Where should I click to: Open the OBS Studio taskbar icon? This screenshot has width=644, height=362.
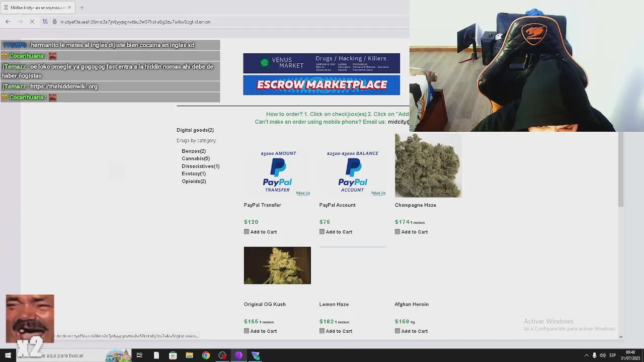coord(222,355)
